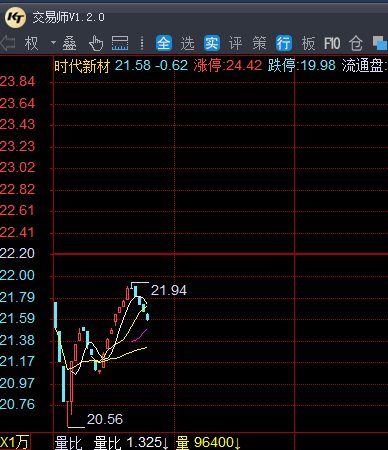Click the 仓 position toolbar button
The height and width of the screenshot is (450, 388).
(356, 44)
